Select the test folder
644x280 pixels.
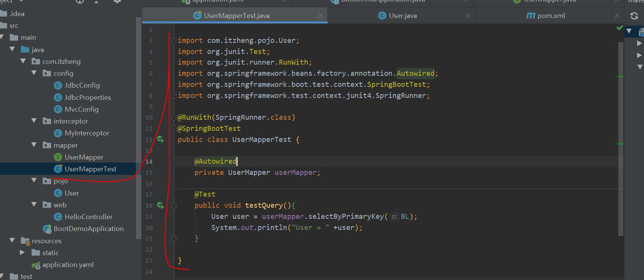[26, 276]
